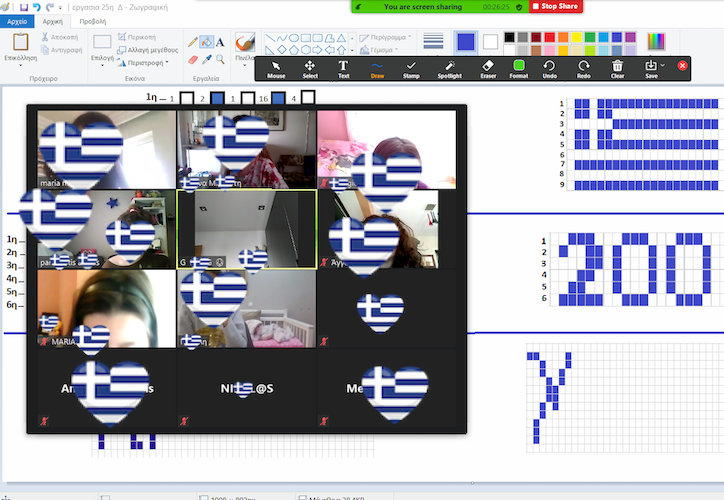Switch to the Αρχική tab
The height and width of the screenshot is (500, 724).
pyautogui.click(x=52, y=22)
